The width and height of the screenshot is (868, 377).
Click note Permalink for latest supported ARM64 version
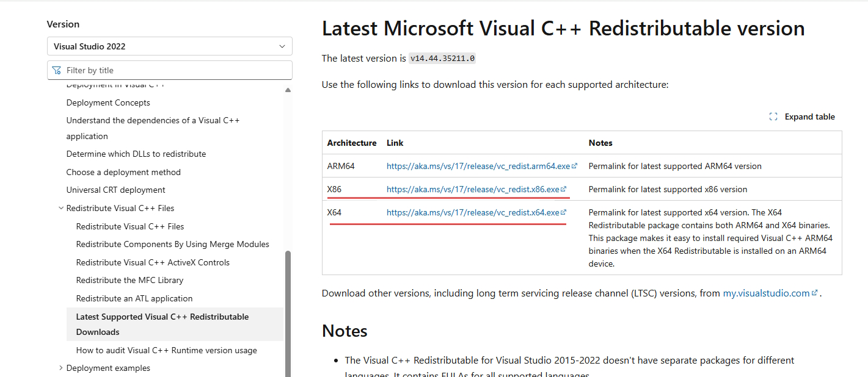pyautogui.click(x=675, y=166)
